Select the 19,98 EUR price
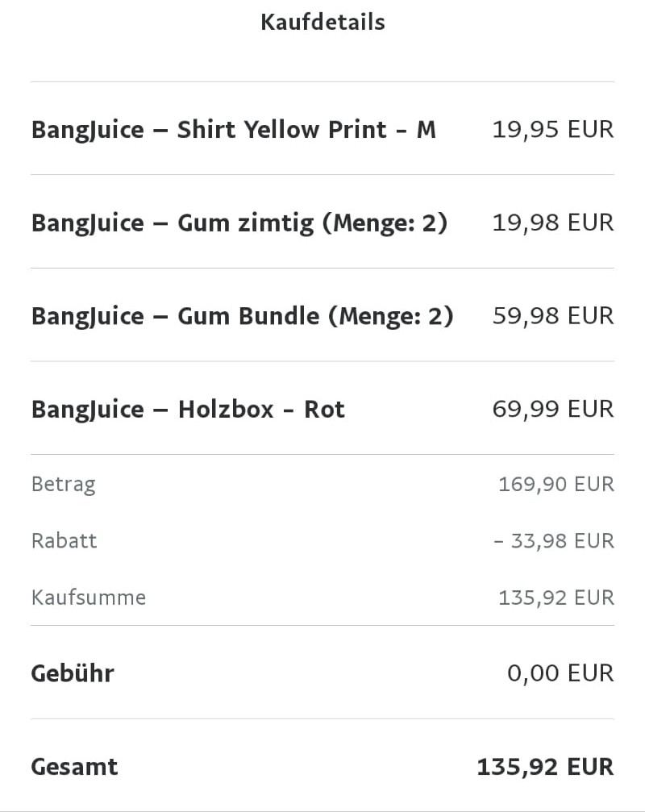Viewport: 645px width, 812px height. [552, 223]
